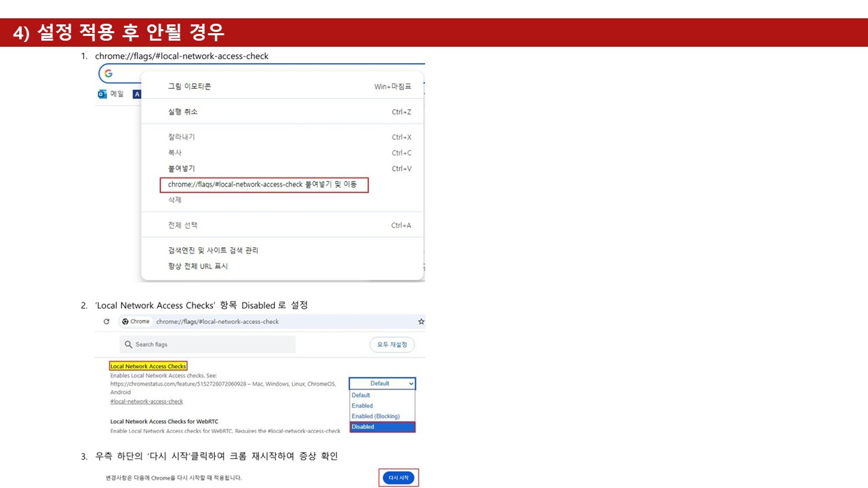Click the blue 'A' bookmark icon
The height and width of the screenshot is (488, 868).
[x=136, y=94]
